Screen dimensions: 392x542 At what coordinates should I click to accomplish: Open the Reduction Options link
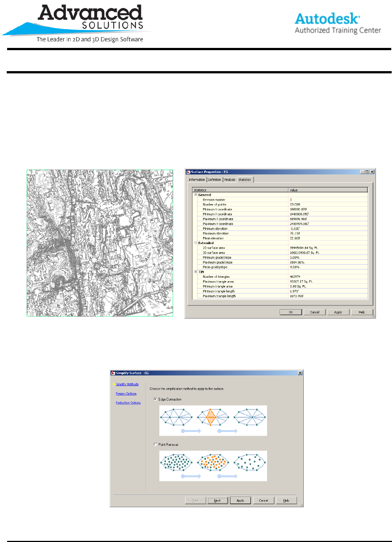pos(128,403)
